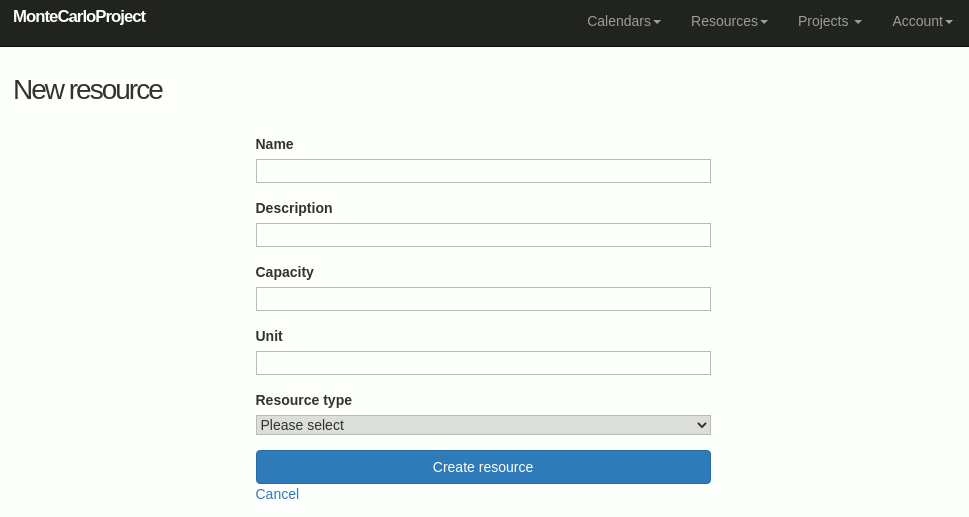969x517 pixels.
Task: Click the Name field label
Action: click(274, 144)
